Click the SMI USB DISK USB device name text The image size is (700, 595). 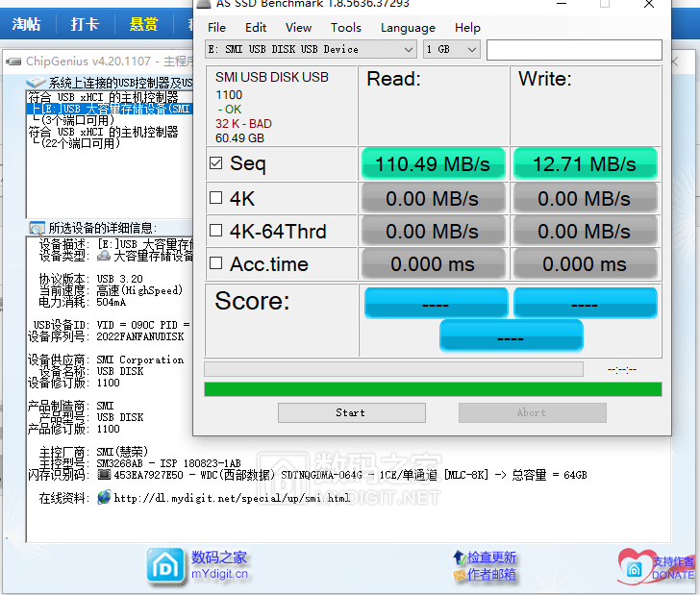point(271,77)
